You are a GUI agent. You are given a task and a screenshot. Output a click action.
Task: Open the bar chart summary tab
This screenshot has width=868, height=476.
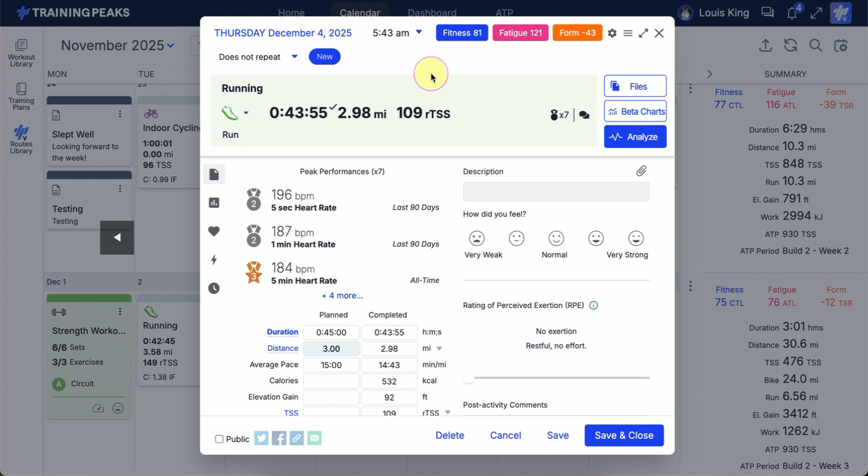click(214, 203)
